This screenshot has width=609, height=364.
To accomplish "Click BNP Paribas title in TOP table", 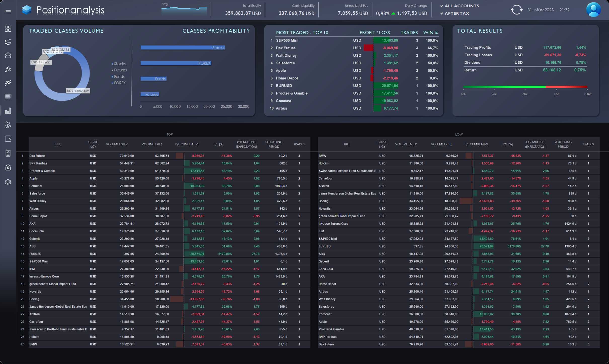I will 38,163.
